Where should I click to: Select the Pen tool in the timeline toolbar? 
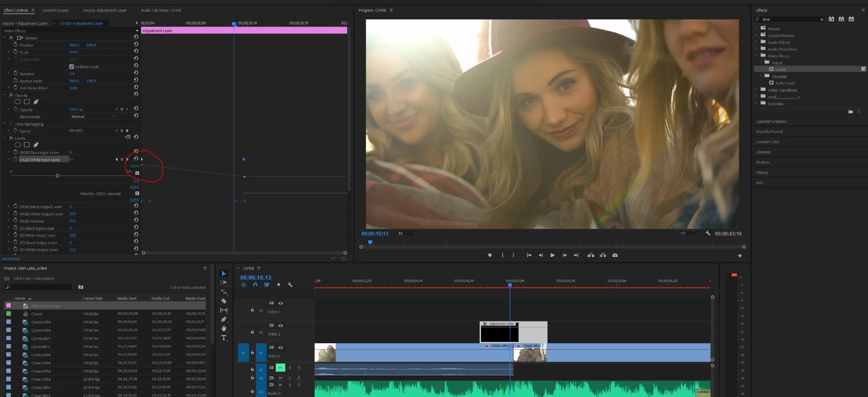(224, 319)
